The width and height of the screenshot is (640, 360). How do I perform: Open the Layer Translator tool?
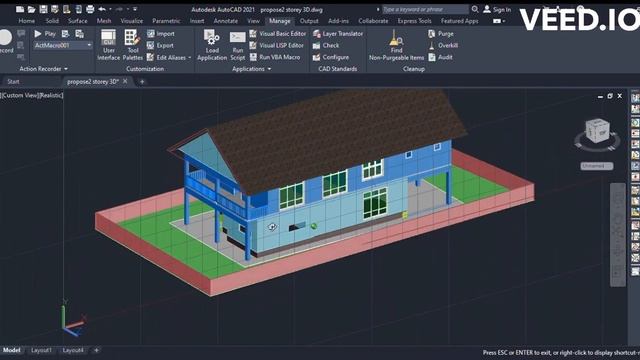coord(338,34)
